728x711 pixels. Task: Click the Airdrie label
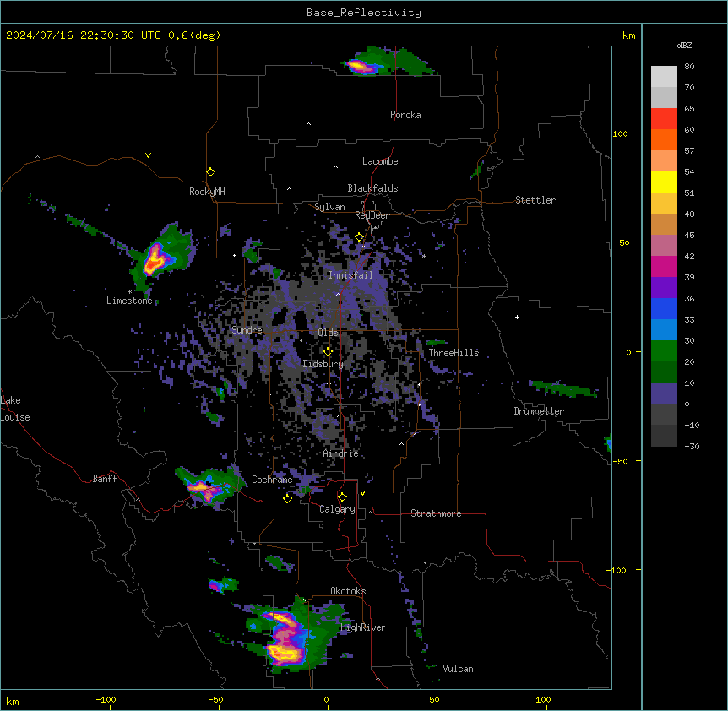click(341, 453)
